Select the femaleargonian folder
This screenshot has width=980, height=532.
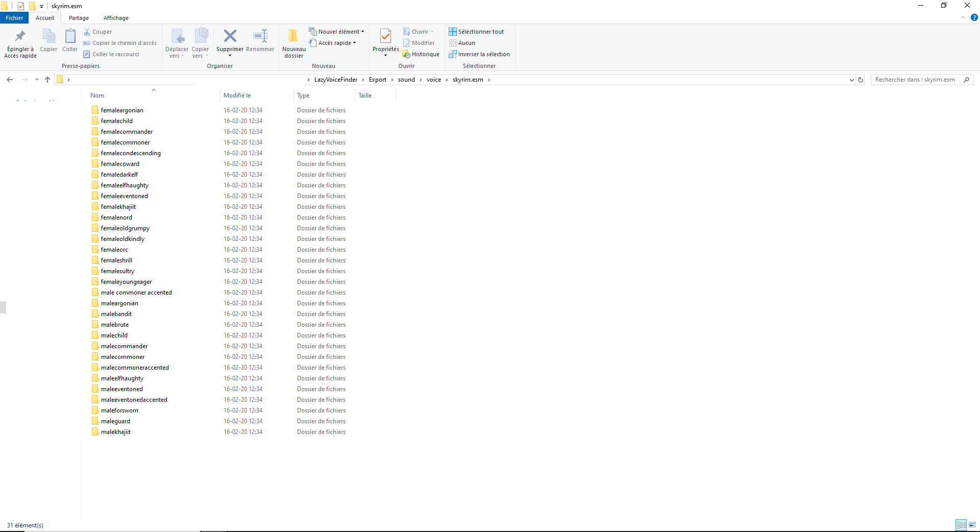122,110
